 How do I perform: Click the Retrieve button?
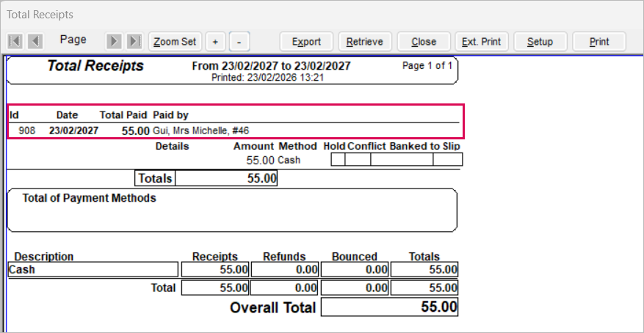tap(364, 42)
